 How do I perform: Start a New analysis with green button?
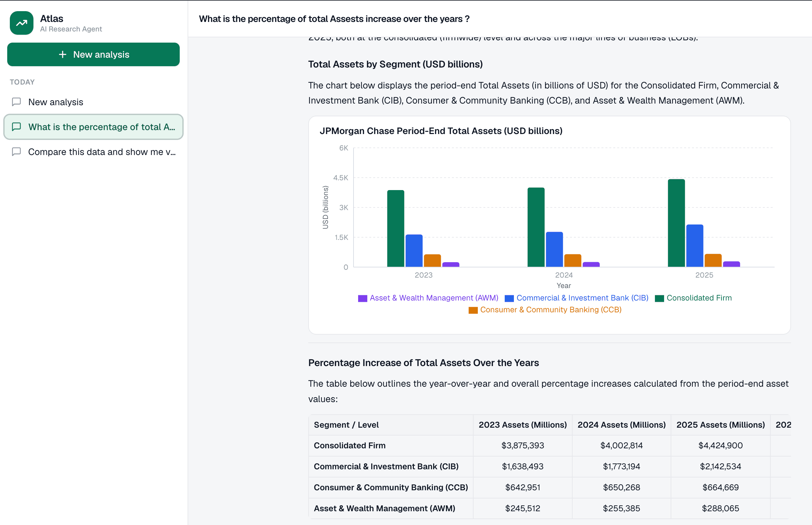coord(93,54)
